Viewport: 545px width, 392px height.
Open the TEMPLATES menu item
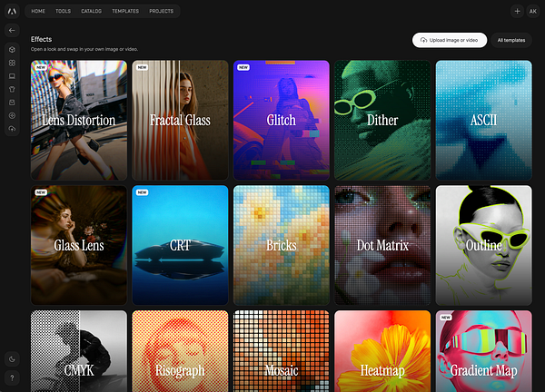click(125, 11)
